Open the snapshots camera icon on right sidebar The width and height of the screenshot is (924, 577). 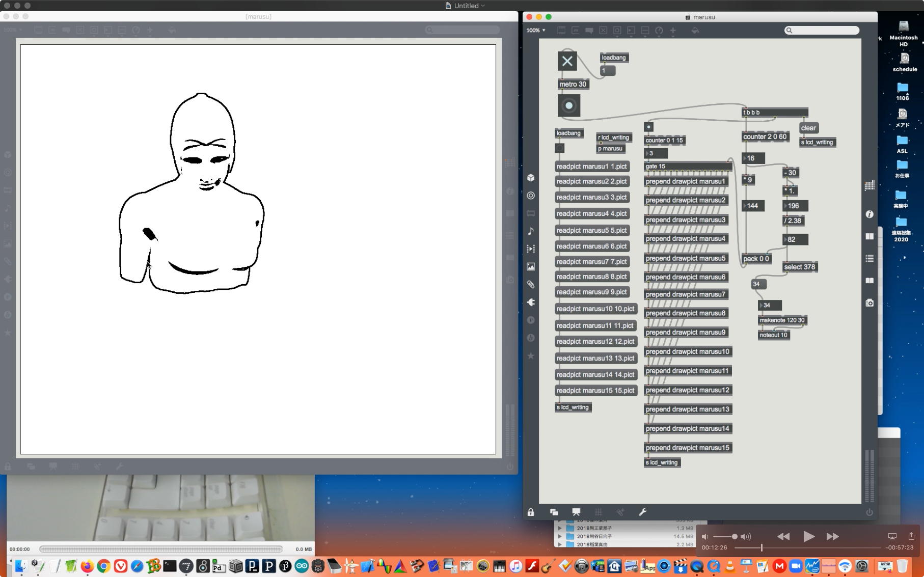[869, 303]
